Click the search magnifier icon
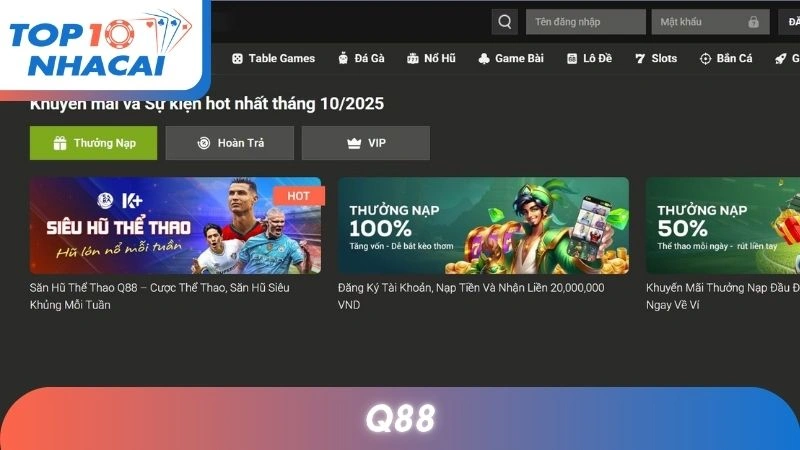 tap(505, 22)
